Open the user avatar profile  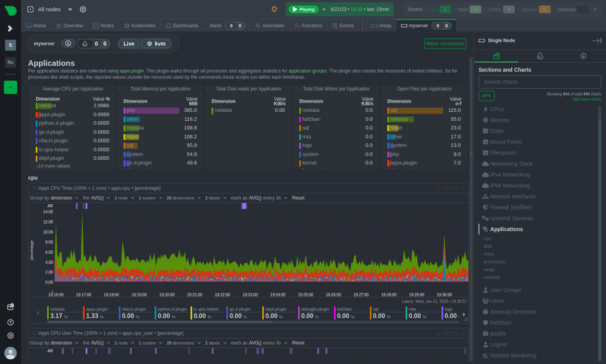(11, 353)
